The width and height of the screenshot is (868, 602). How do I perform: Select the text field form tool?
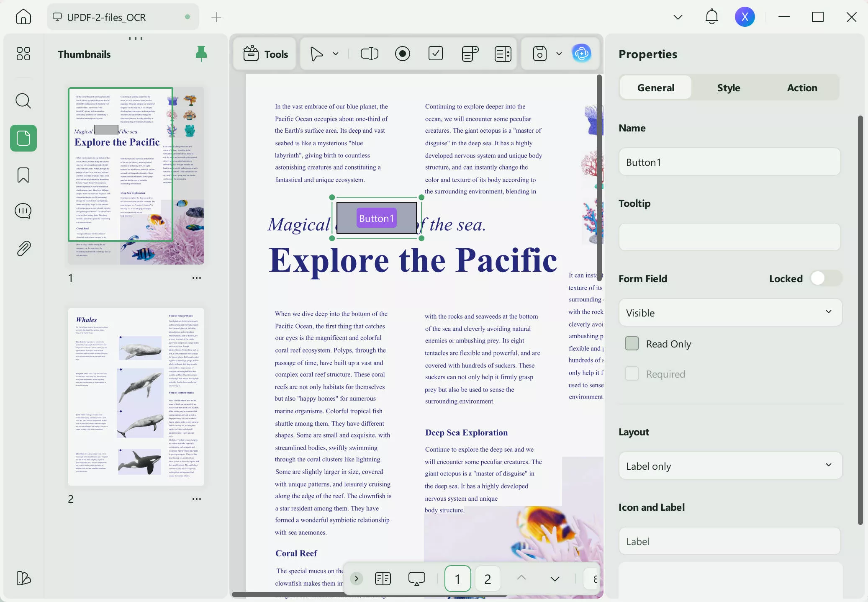coord(369,54)
